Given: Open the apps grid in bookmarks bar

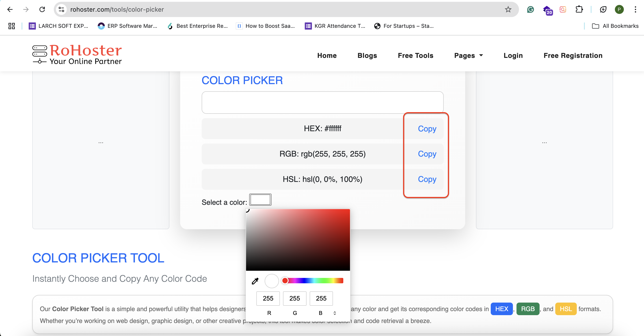Looking at the screenshot, I should click(11, 26).
